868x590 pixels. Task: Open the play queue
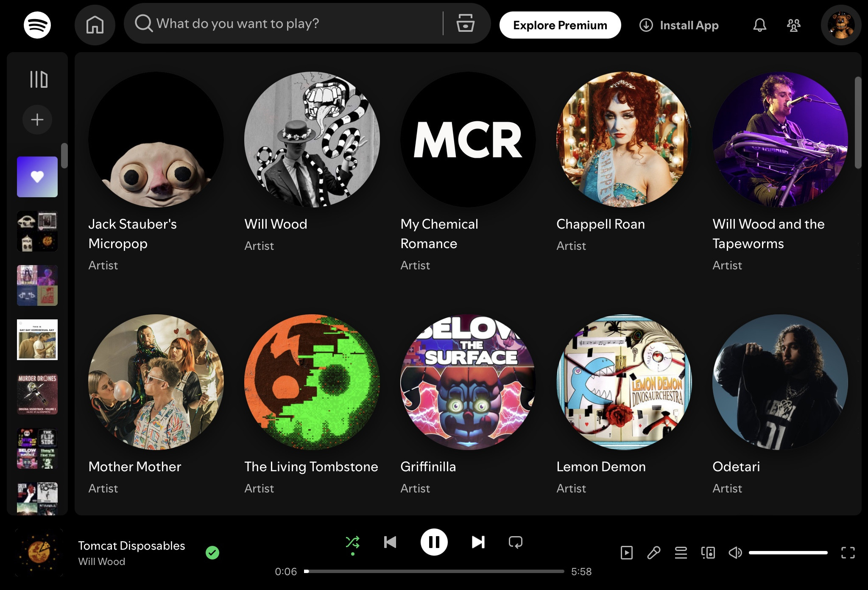click(x=681, y=553)
